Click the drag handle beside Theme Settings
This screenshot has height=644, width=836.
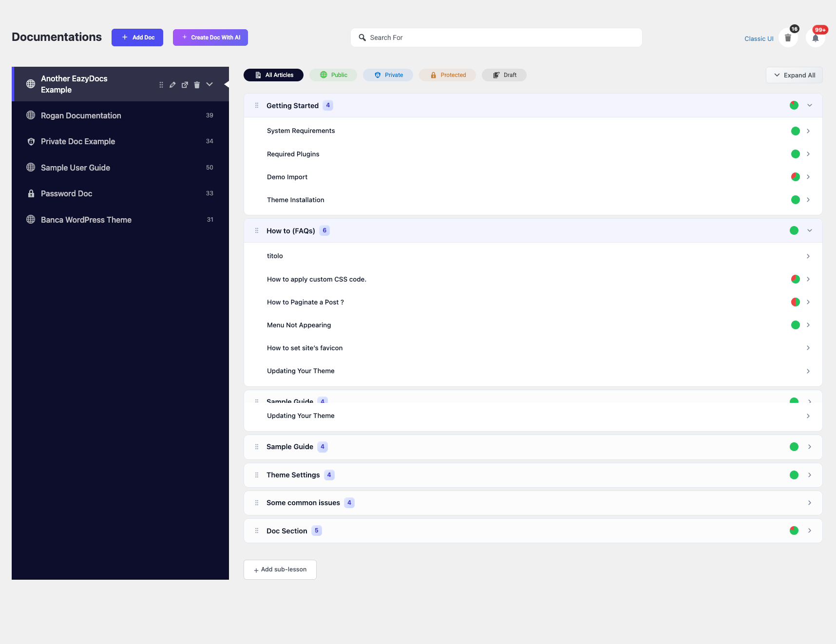pos(257,475)
